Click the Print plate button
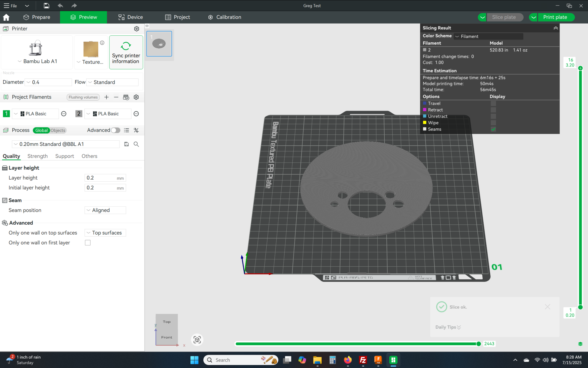The width and height of the screenshot is (588, 368). point(555,17)
